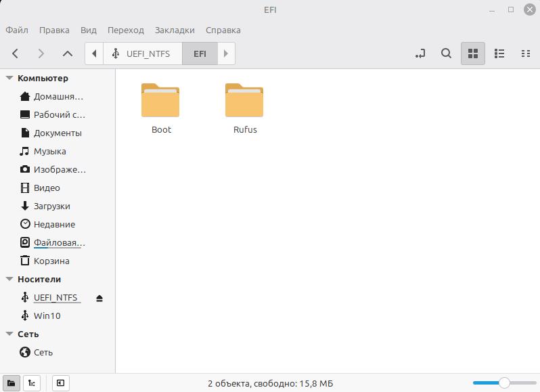Image resolution: width=540 pixels, height=392 pixels.
Task: Hide the sidebar with the status bar button
Action: (x=61, y=383)
